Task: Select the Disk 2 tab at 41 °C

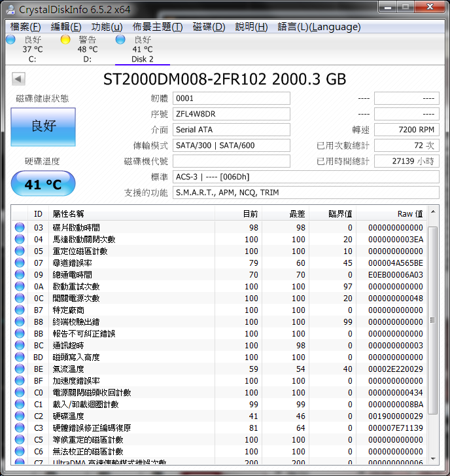Action: click(x=143, y=49)
